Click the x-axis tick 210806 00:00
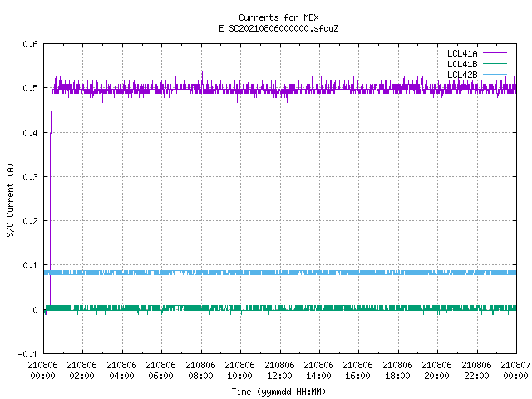 pos(42,371)
